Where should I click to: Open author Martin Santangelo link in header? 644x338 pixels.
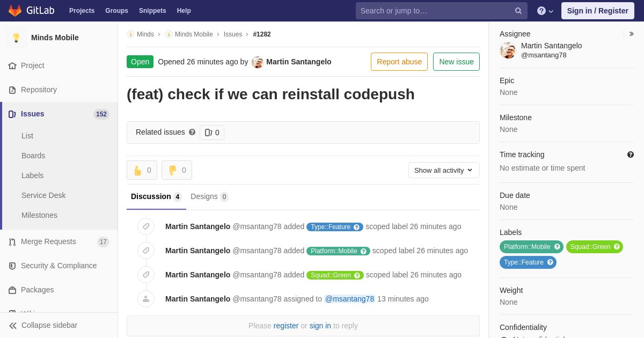point(299,62)
